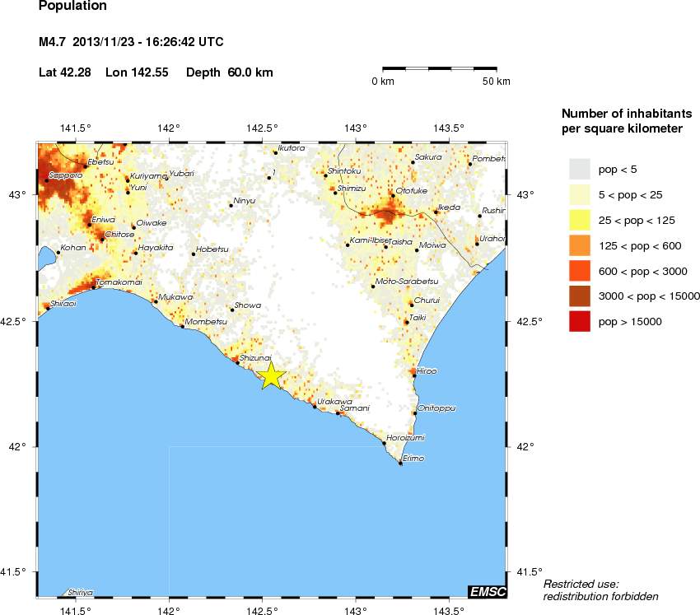This screenshot has width=700, height=615.
Task: Select the Shizunai city marker
Action: (238, 362)
